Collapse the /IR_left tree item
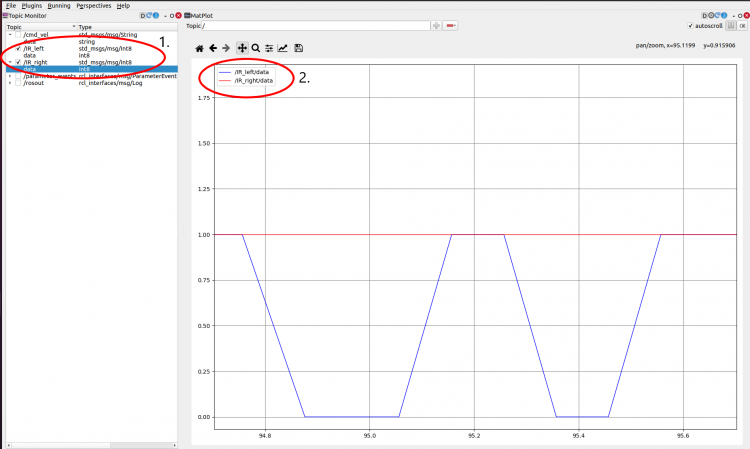Image resolution: width=750 pixels, height=449 pixels. click(9, 48)
